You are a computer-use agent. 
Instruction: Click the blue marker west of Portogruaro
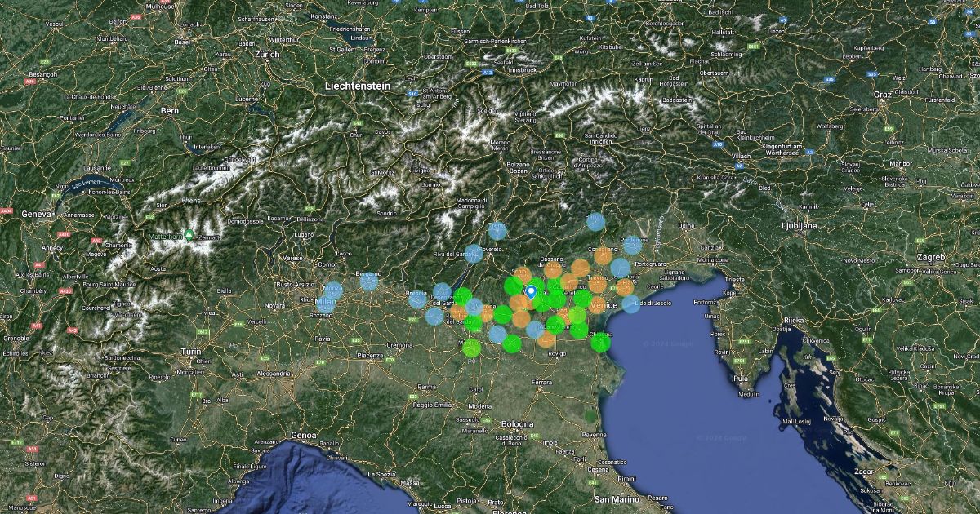[x=621, y=267]
